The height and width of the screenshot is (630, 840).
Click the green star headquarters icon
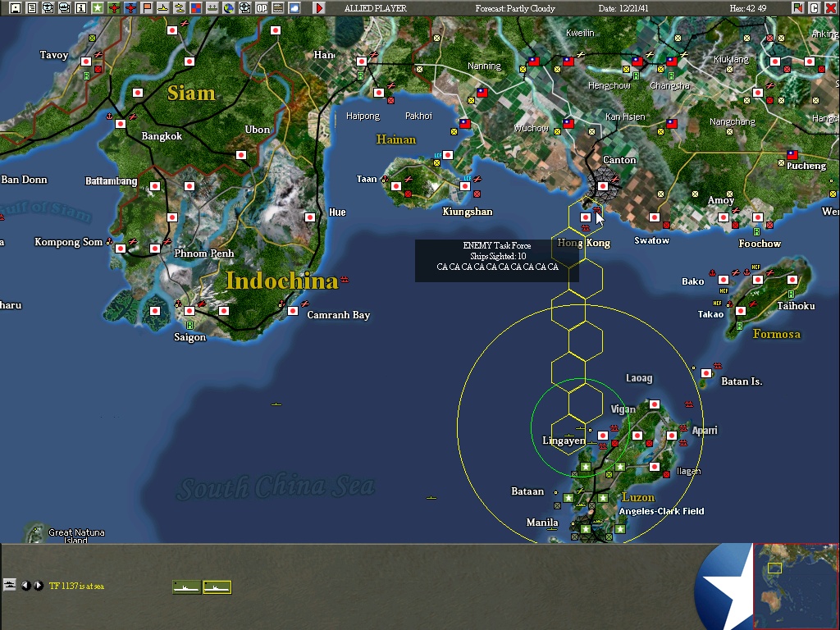click(98, 8)
